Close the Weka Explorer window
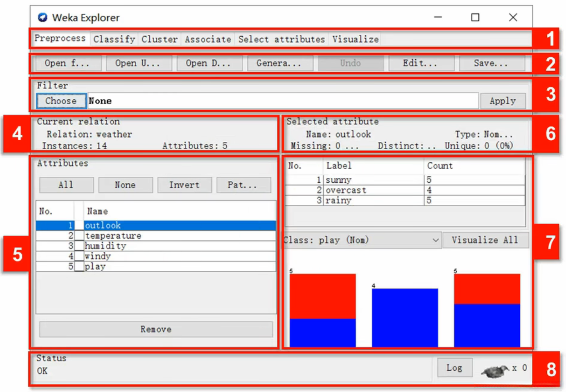The image size is (566, 392). (x=513, y=17)
